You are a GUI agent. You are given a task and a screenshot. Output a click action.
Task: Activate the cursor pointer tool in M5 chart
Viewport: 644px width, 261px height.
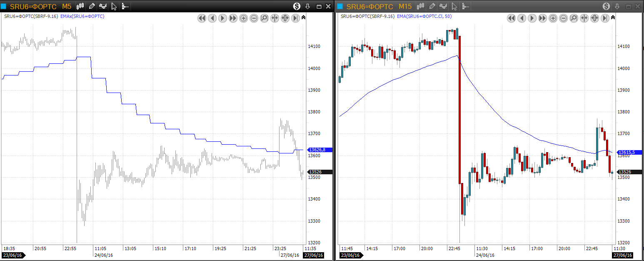pos(114,6)
